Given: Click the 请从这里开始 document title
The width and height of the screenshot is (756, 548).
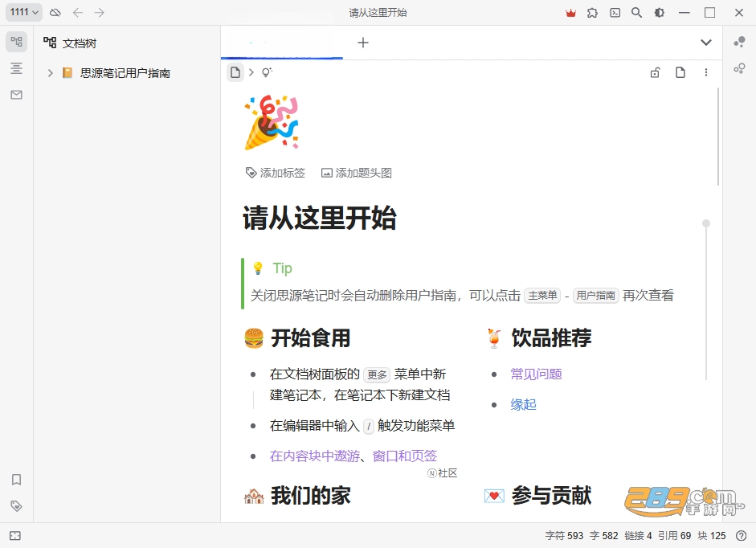Looking at the screenshot, I should coord(320,218).
